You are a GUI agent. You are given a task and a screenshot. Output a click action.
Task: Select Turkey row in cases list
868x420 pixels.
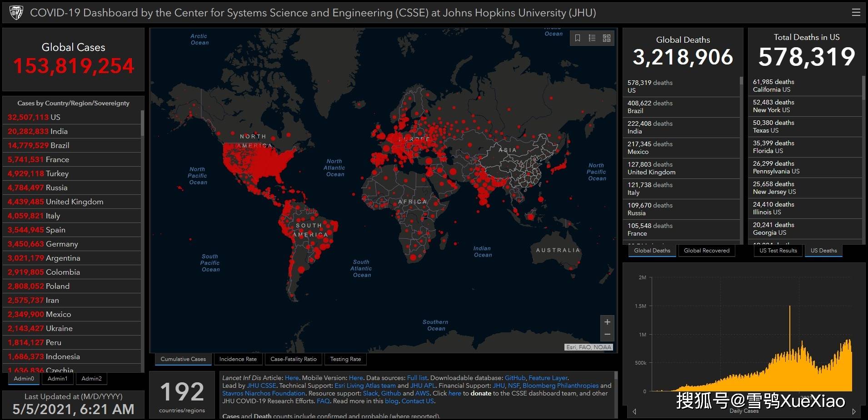click(x=72, y=173)
